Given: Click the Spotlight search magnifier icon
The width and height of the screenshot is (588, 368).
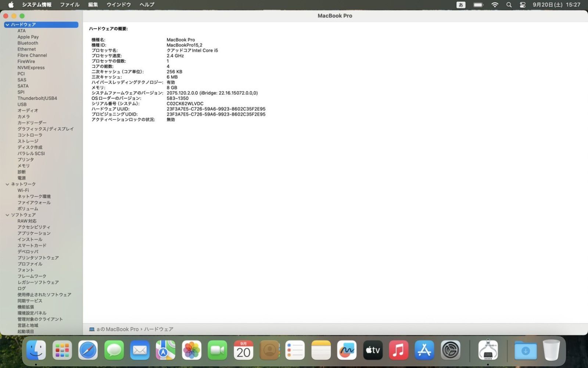Looking at the screenshot, I should click(509, 5).
